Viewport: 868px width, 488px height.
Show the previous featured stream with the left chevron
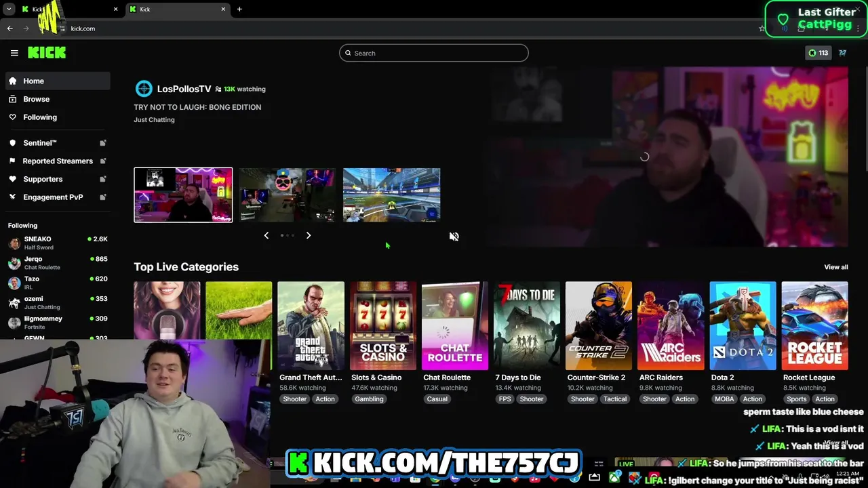tap(266, 235)
